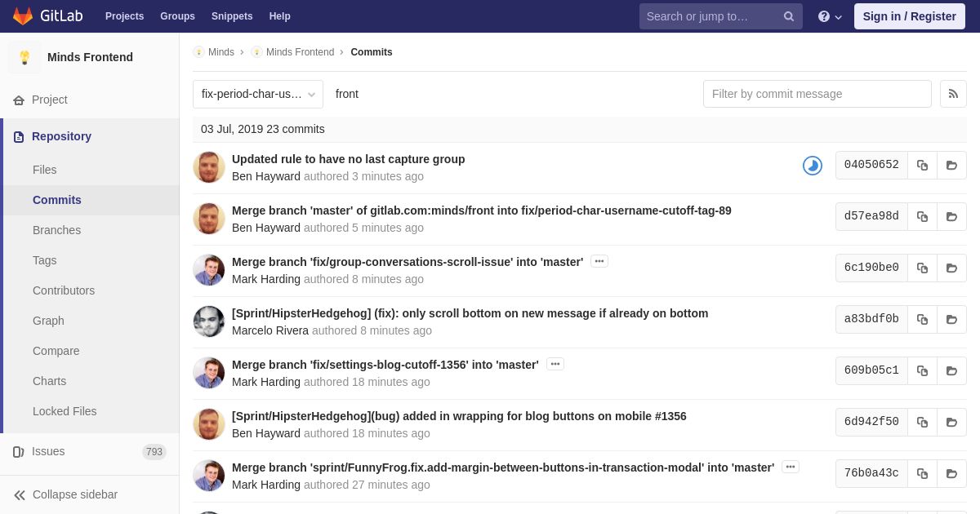Copy commit SHA 609b05c1
Viewport: 980px width, 514px height.
(922, 370)
